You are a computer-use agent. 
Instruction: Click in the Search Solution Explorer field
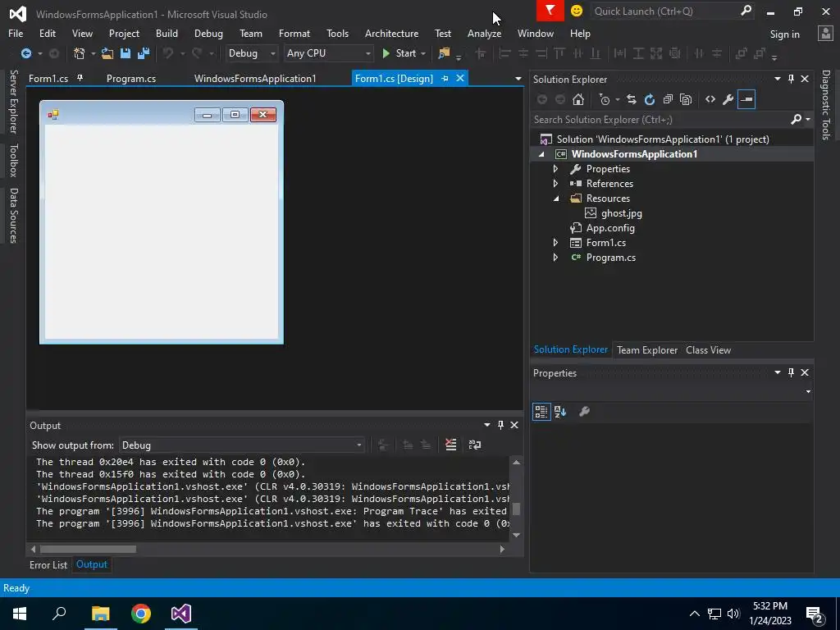[660, 120]
